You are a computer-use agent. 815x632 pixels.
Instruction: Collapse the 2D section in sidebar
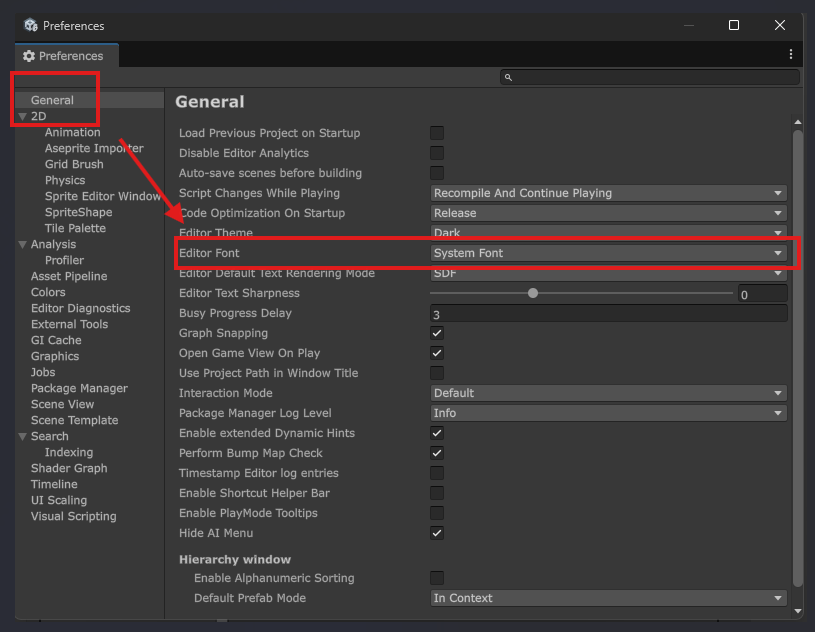(22, 116)
